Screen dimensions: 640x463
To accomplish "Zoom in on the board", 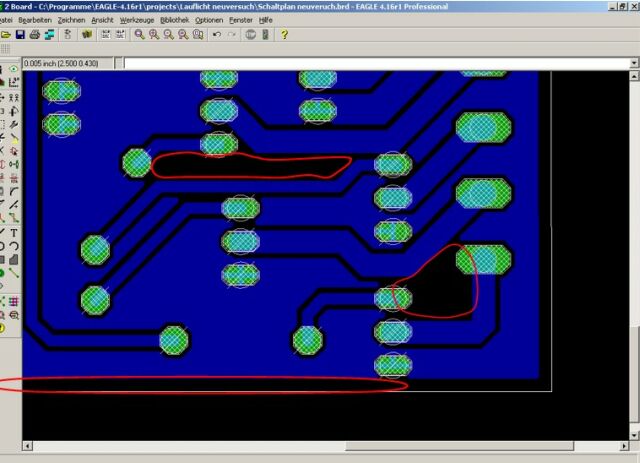I will pyautogui.click(x=154, y=35).
